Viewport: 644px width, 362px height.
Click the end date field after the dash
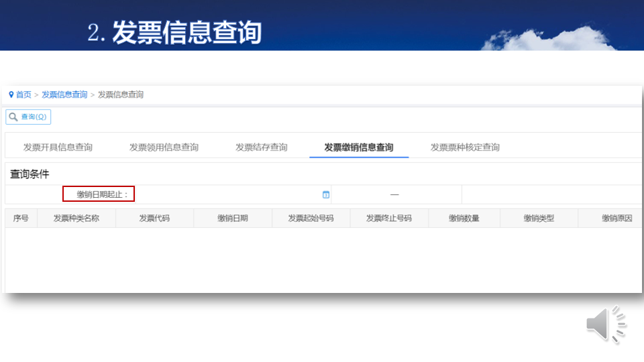431,194
